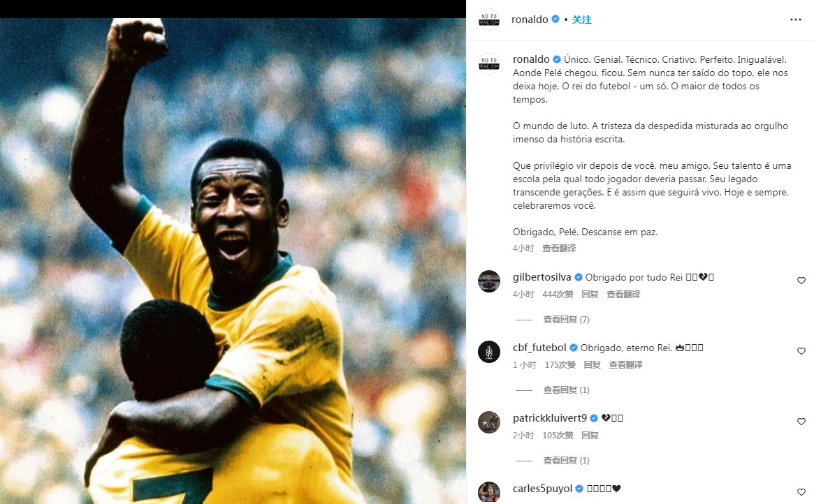Open the three-dot more options menu

(x=795, y=20)
